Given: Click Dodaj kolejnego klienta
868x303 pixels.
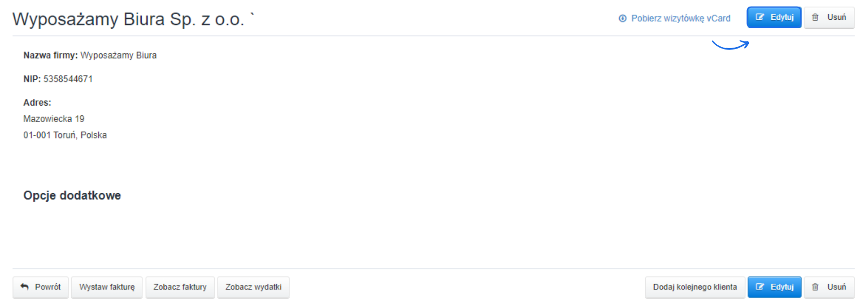Looking at the screenshot, I should [695, 287].
